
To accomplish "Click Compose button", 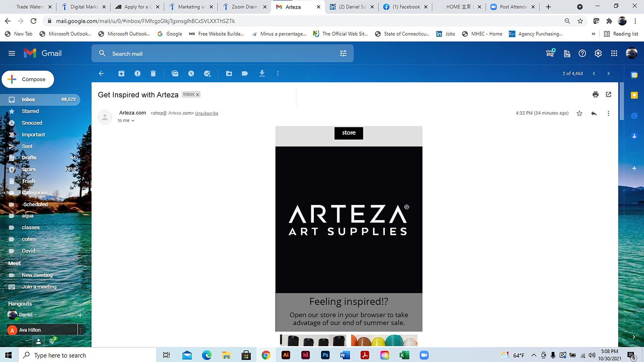I will (28, 79).
